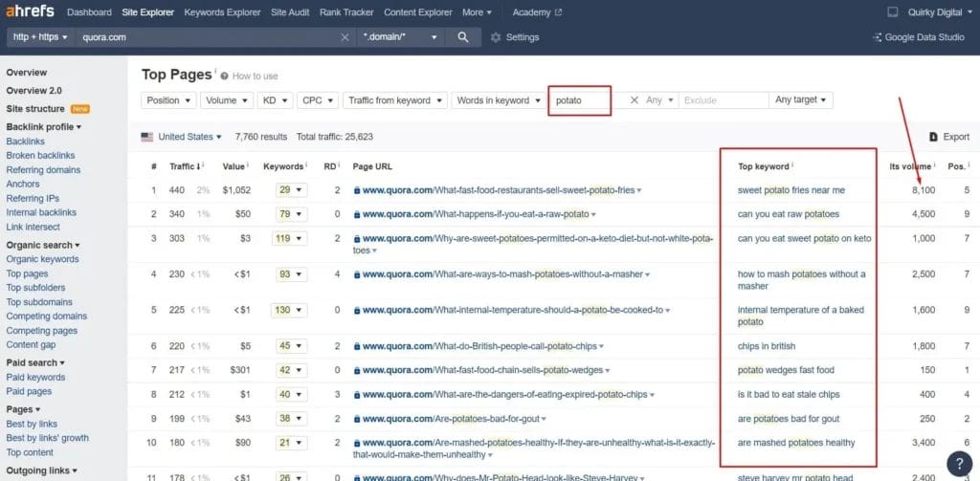Go to Keywords Explorer
This screenshot has height=481, width=980.
222,11
